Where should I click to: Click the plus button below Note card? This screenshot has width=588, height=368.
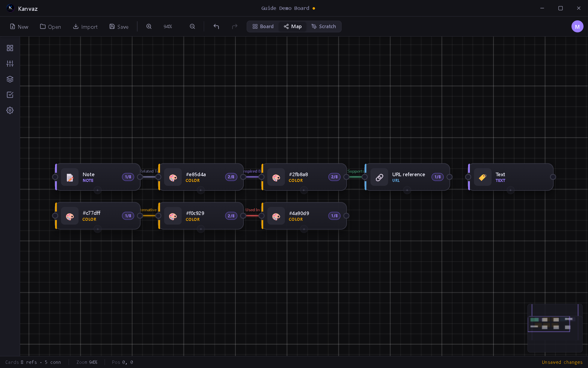coord(97,190)
